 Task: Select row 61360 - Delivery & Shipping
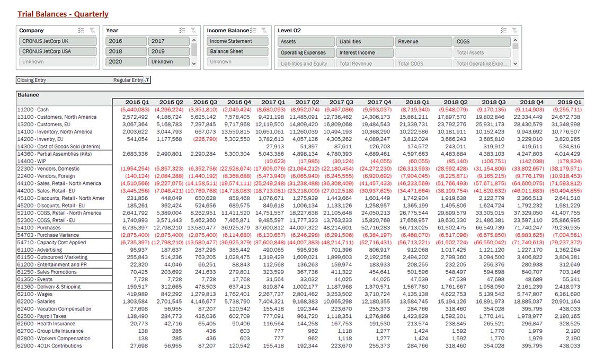[x=49, y=287]
